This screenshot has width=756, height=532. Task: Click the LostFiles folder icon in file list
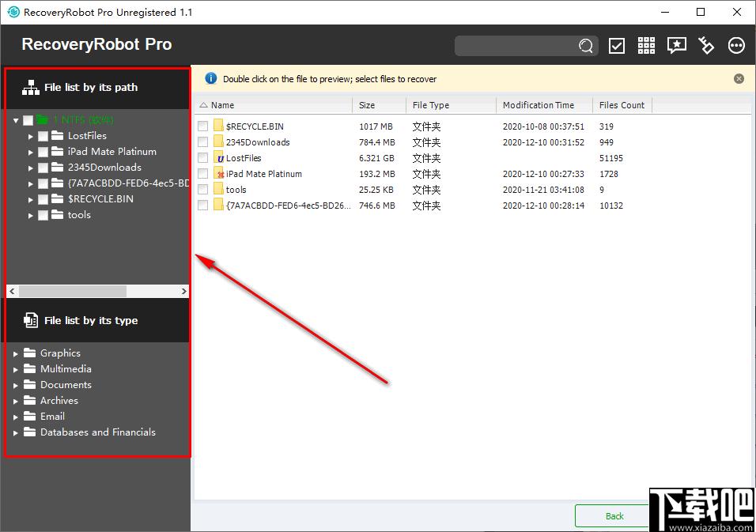(219, 157)
